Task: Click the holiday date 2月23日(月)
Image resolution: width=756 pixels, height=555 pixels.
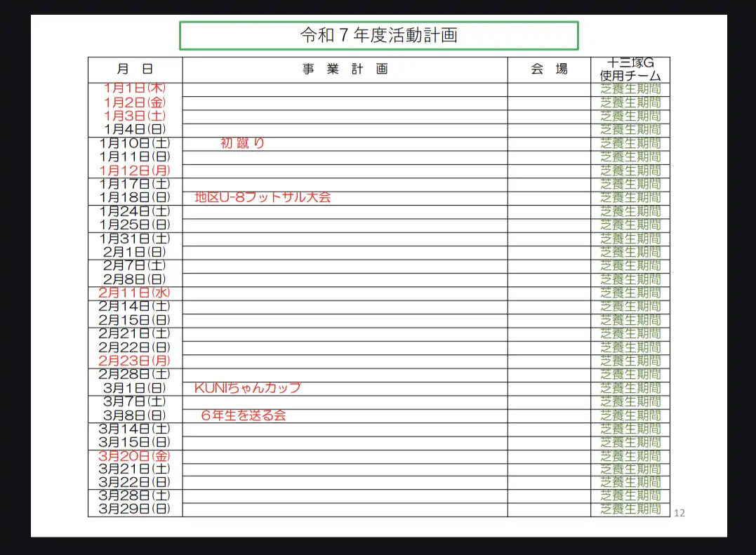Action: tap(135, 361)
